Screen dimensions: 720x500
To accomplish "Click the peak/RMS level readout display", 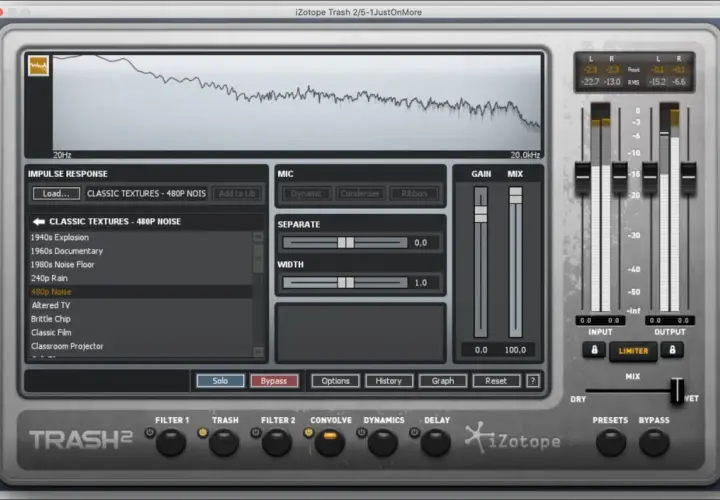I will click(634, 72).
